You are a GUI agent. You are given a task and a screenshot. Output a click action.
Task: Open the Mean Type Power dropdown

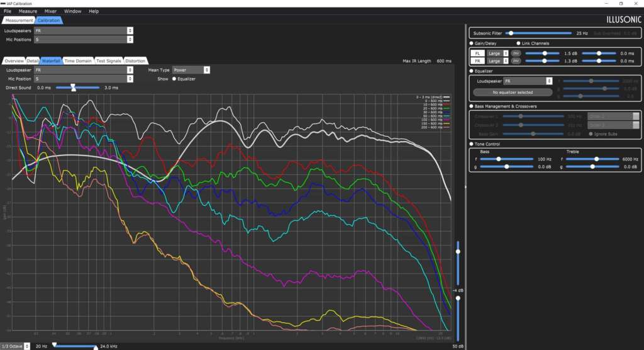click(191, 70)
